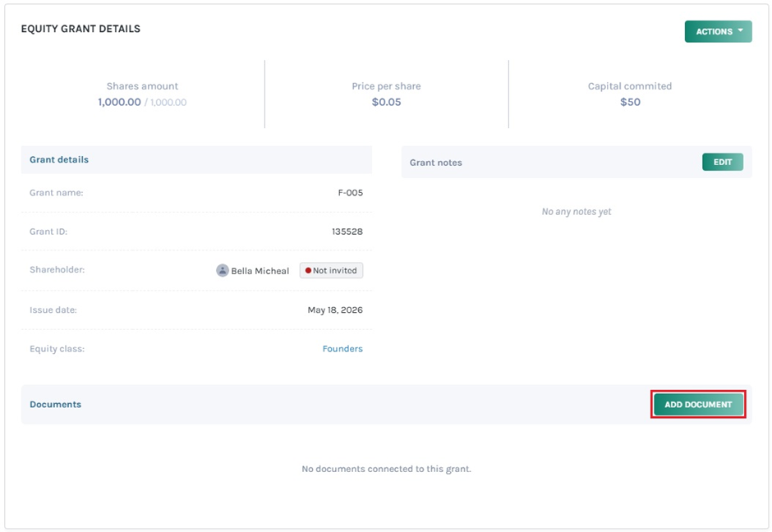Click the Shares amount value 1,000.00

(119, 102)
